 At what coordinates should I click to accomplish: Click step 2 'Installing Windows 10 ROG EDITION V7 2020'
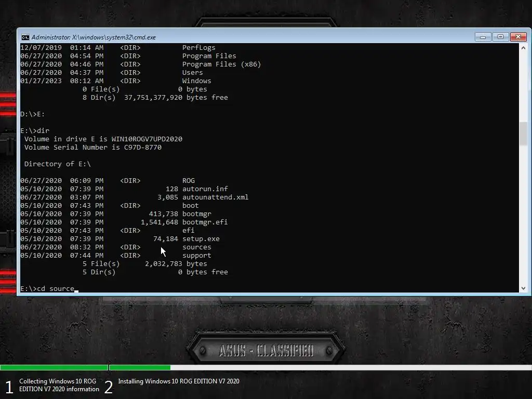(x=179, y=381)
